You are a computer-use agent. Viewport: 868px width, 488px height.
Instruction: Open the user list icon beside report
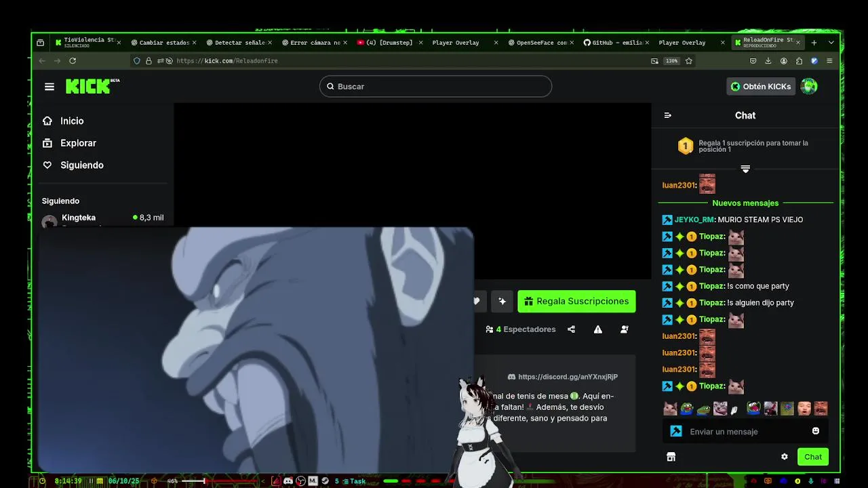[x=624, y=329]
